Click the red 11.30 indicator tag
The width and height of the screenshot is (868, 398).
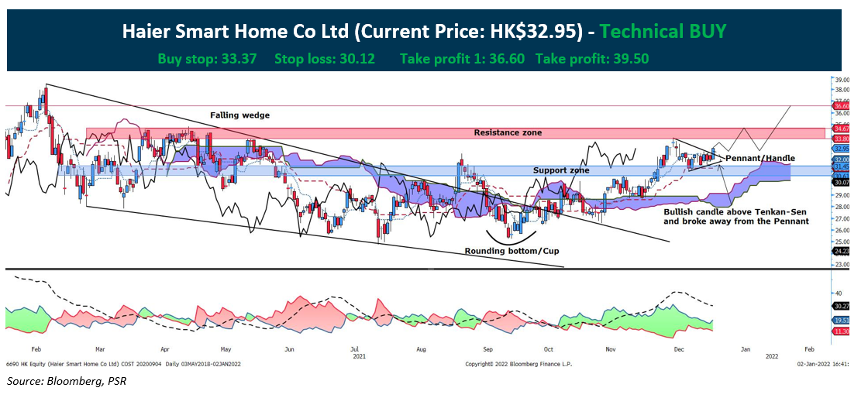tap(842, 331)
